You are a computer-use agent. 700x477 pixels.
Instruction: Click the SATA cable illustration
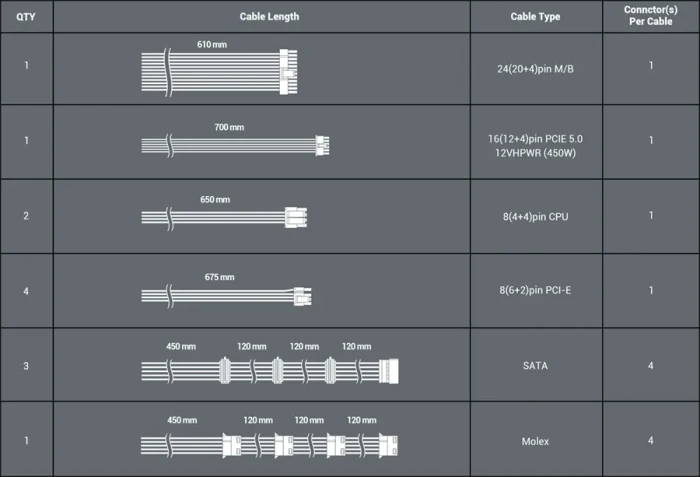click(x=270, y=371)
